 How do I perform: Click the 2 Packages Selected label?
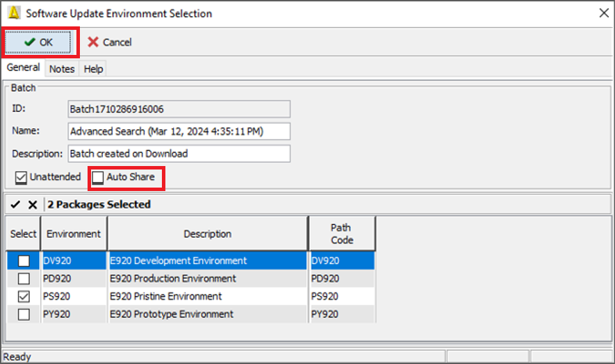(99, 204)
